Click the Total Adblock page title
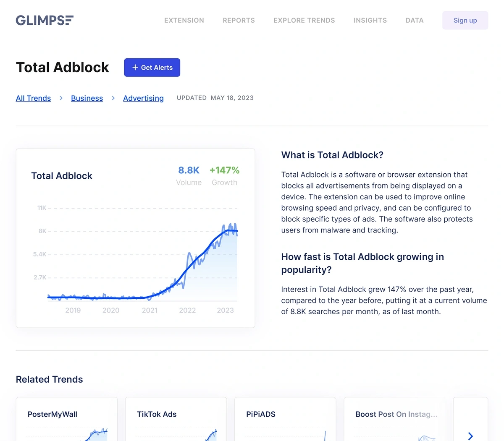Screen dimensions: 504x441 (x=63, y=68)
